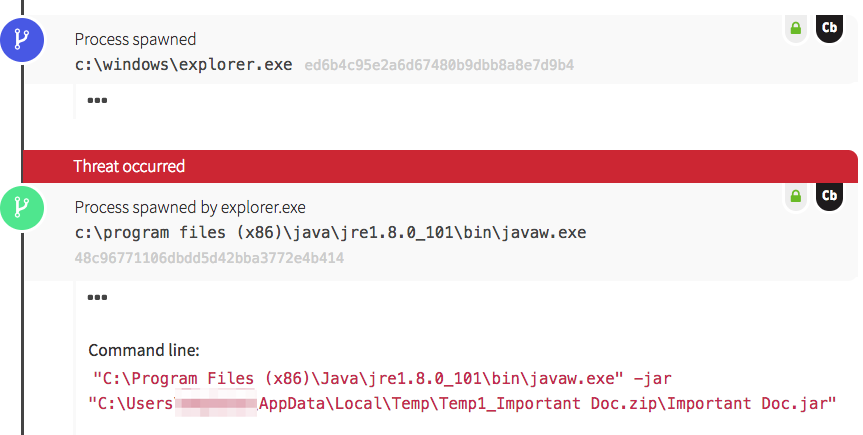Image resolution: width=863 pixels, height=435 pixels.
Task: Expand the ellipsis under explorer.exe event
Action: tap(97, 99)
